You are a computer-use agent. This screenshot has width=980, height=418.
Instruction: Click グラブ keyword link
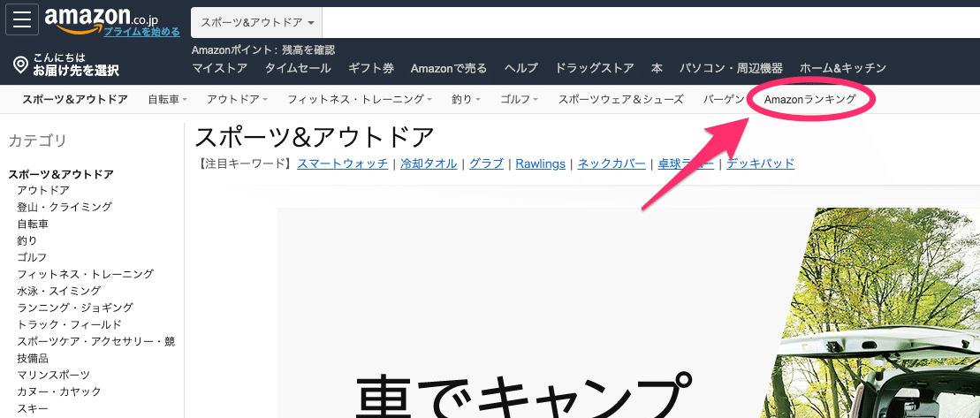486,163
